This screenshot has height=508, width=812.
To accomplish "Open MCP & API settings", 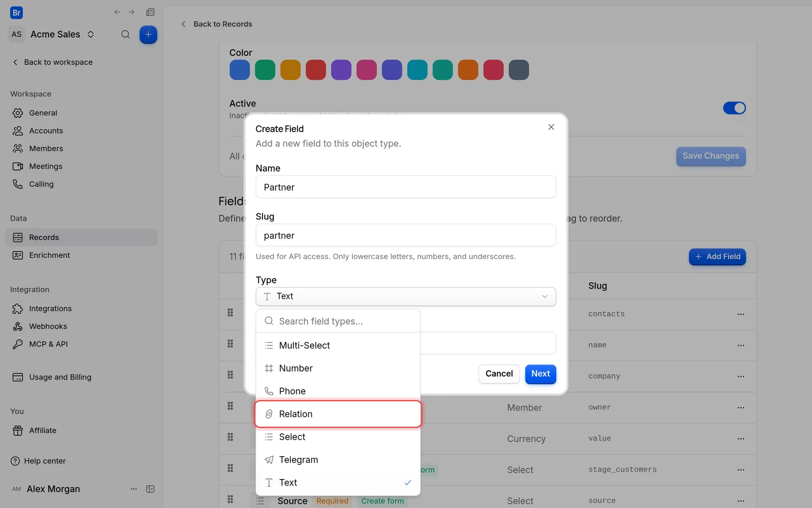I will click(81, 344).
